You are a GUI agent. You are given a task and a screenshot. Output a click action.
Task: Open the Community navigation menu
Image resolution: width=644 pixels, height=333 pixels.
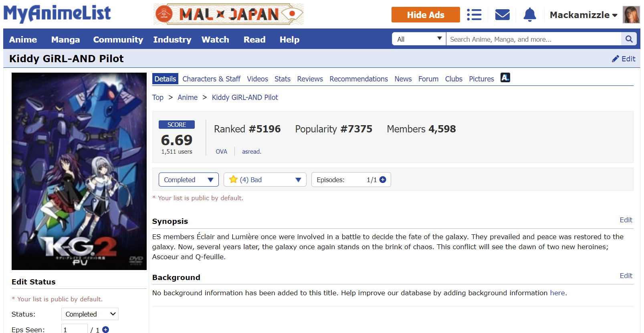(x=118, y=39)
